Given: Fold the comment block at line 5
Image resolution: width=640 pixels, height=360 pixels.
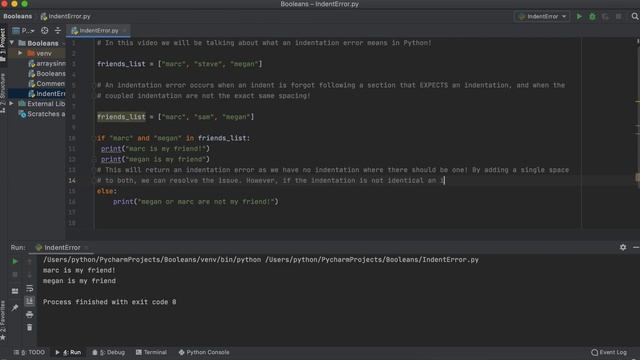Looking at the screenshot, I should 94,85.
